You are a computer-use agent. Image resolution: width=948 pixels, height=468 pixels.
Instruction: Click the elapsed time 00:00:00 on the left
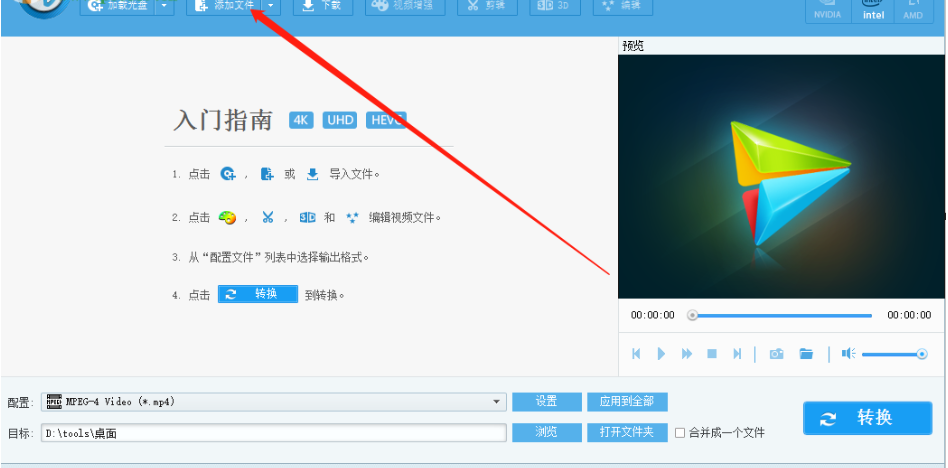coord(652,315)
